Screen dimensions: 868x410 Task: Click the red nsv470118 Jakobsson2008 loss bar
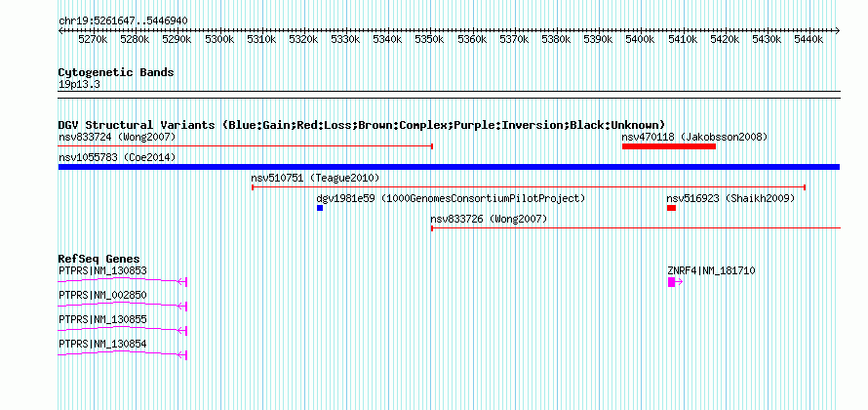click(669, 146)
